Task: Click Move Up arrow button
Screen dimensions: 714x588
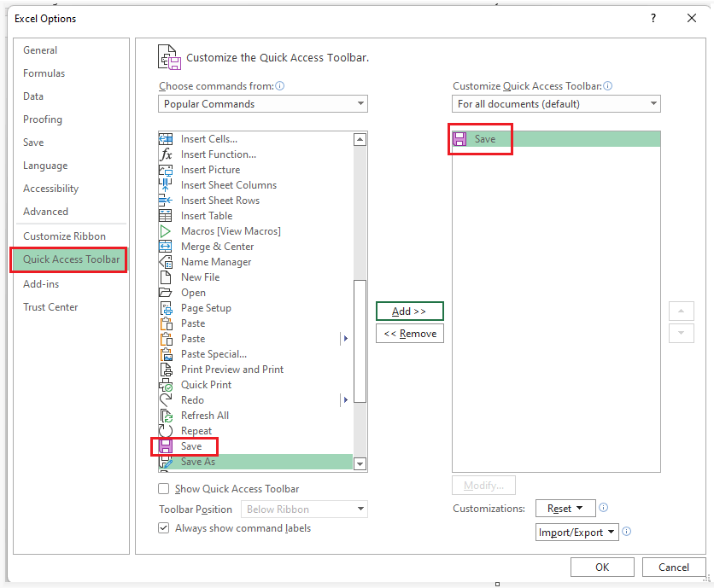Action: click(x=682, y=311)
